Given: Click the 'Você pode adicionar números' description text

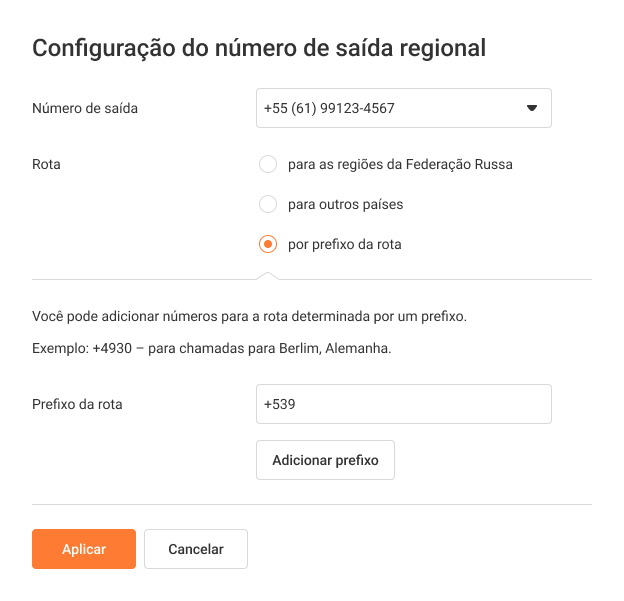Looking at the screenshot, I should [x=250, y=317].
